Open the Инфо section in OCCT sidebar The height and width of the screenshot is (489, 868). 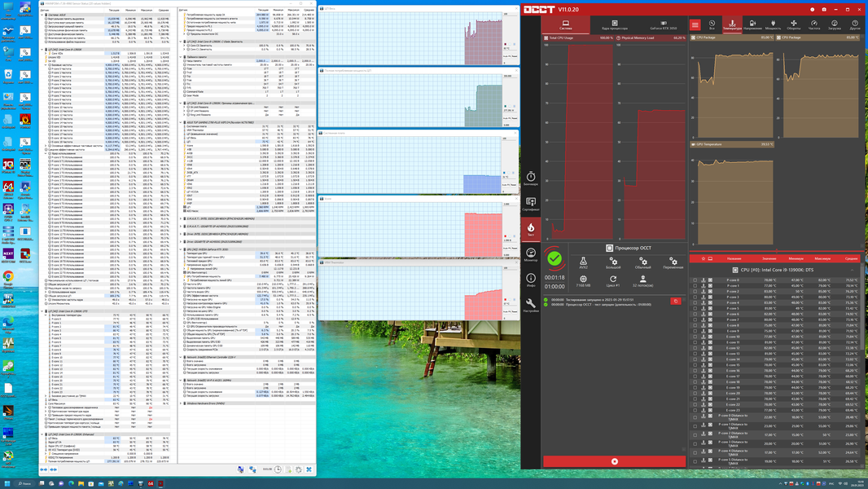(x=530, y=280)
